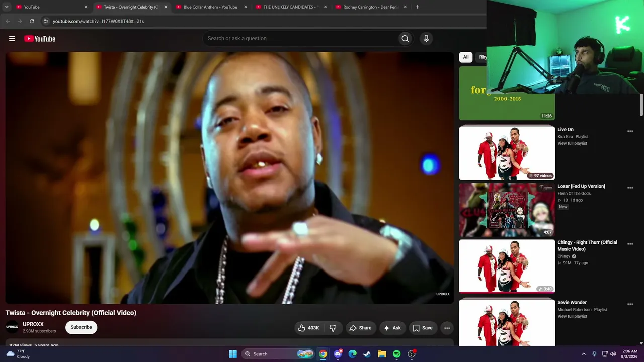The width and height of the screenshot is (644, 362).
Task: Open File Explorer from the taskbar
Action: point(382,354)
